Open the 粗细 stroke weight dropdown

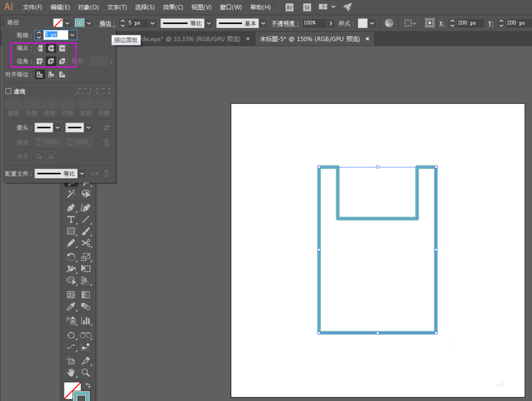click(x=73, y=35)
